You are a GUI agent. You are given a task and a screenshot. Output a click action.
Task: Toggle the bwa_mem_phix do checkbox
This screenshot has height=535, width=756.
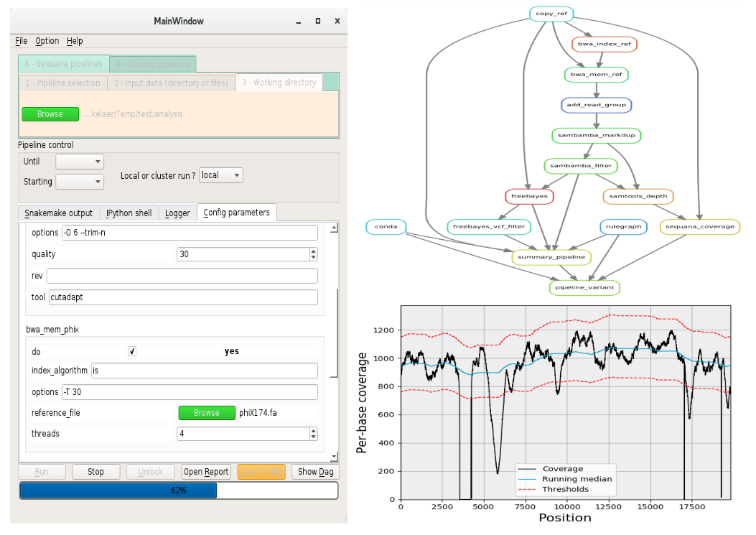[x=132, y=351]
